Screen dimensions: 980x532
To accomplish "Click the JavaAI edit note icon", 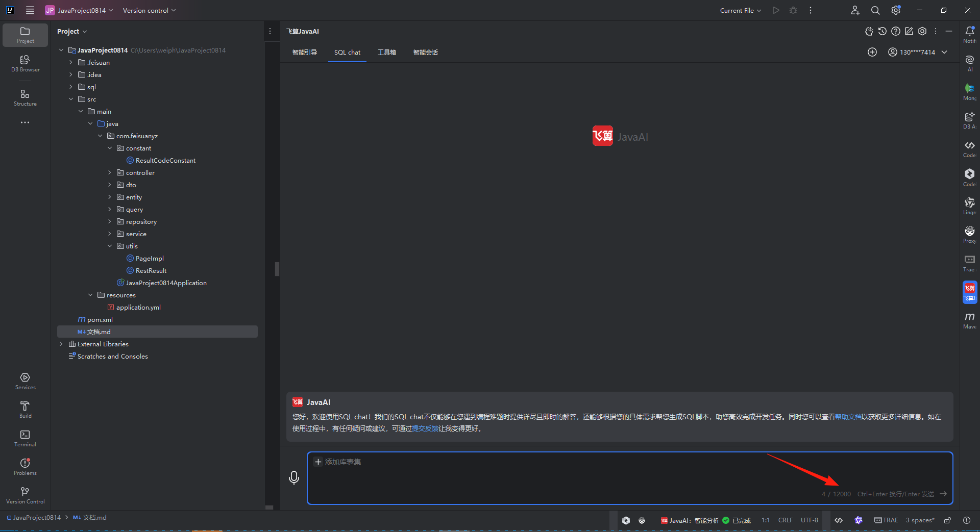I will coord(909,31).
